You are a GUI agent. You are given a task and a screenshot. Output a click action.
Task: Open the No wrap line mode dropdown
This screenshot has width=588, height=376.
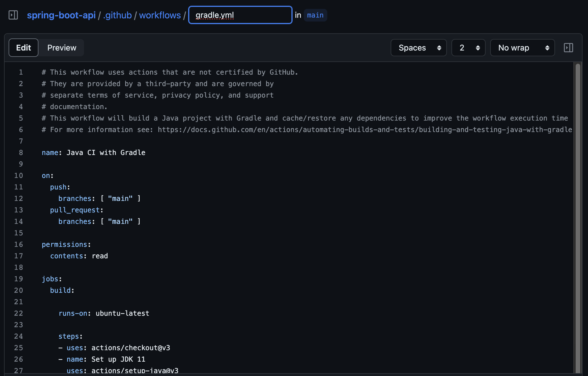coord(522,48)
